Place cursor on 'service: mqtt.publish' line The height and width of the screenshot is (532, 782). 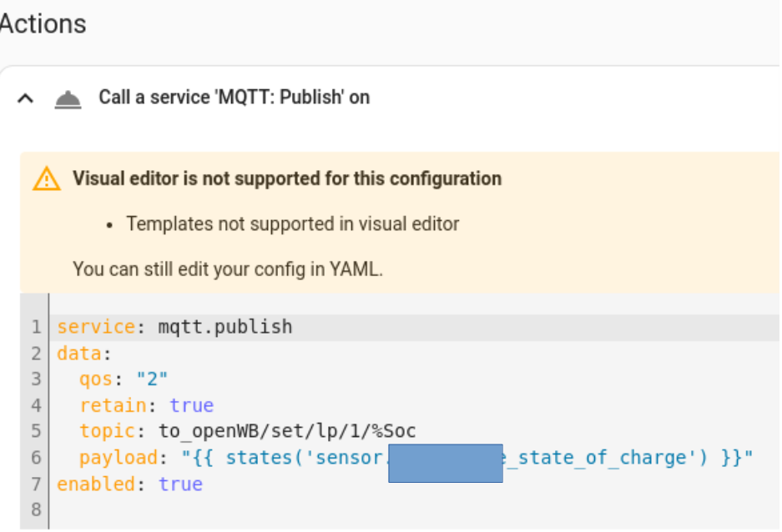pos(174,327)
